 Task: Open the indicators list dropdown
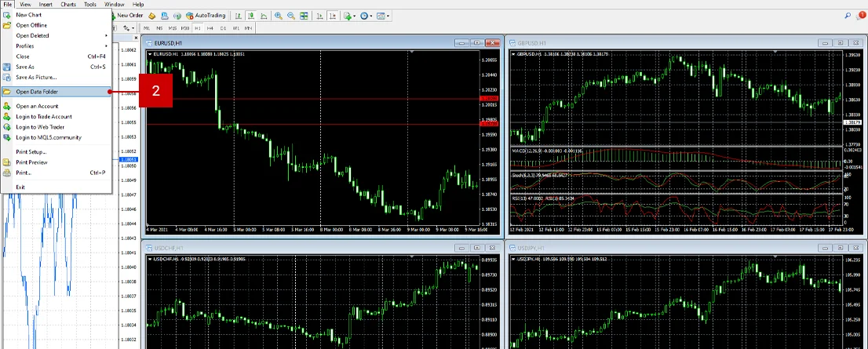(x=349, y=16)
